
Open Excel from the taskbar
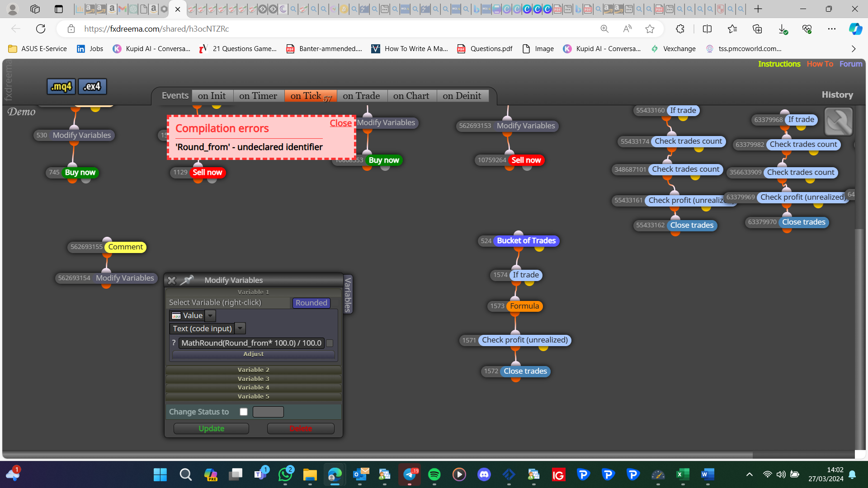(683, 474)
